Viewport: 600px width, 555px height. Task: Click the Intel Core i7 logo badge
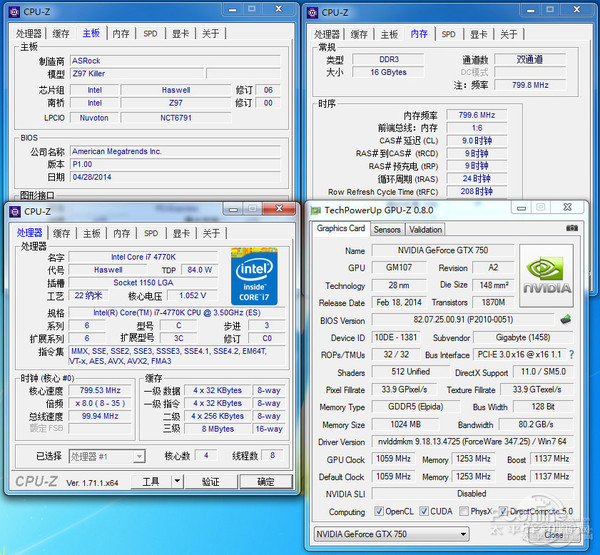pyautogui.click(x=254, y=276)
